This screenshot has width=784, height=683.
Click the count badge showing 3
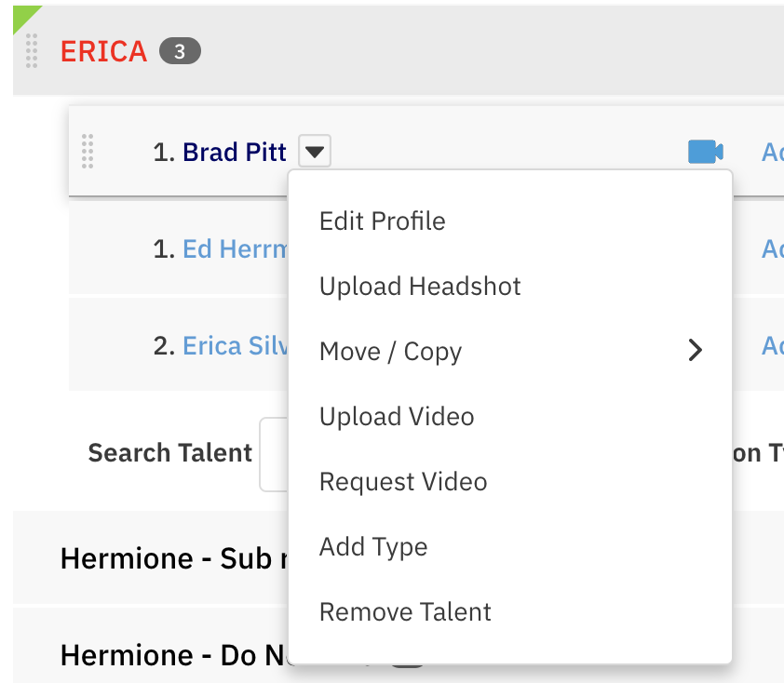coord(180,51)
